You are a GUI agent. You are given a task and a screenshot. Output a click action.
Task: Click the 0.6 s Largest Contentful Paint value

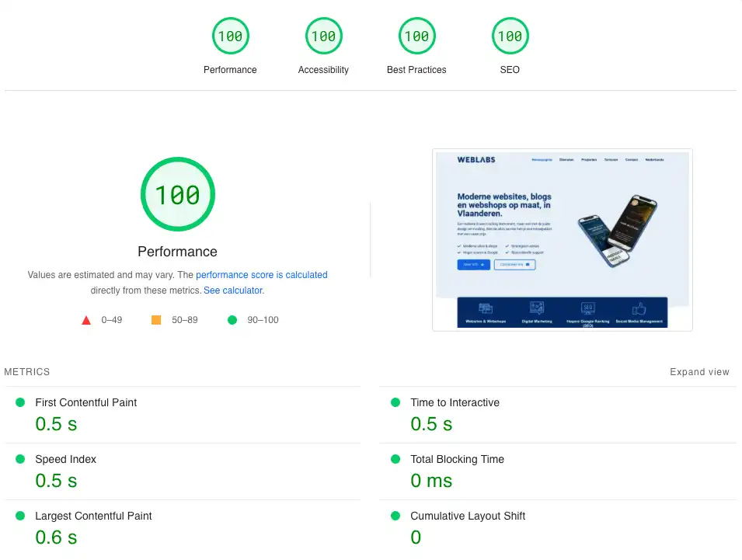click(x=56, y=537)
